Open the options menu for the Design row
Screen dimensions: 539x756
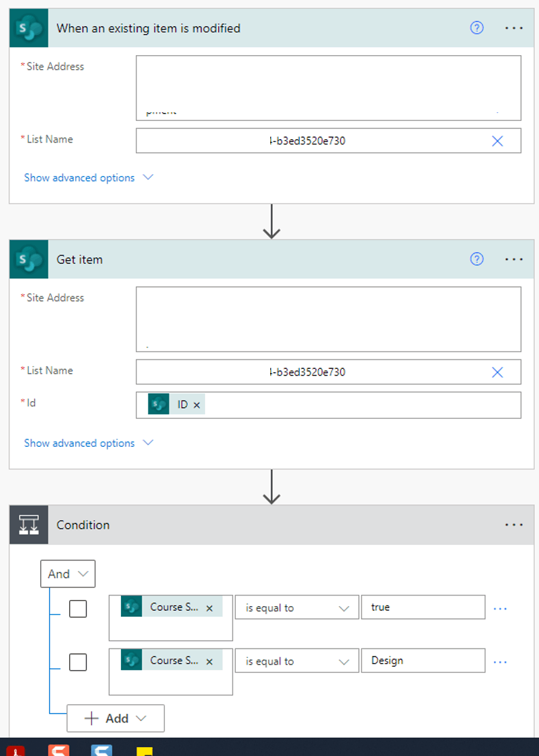[x=500, y=662]
